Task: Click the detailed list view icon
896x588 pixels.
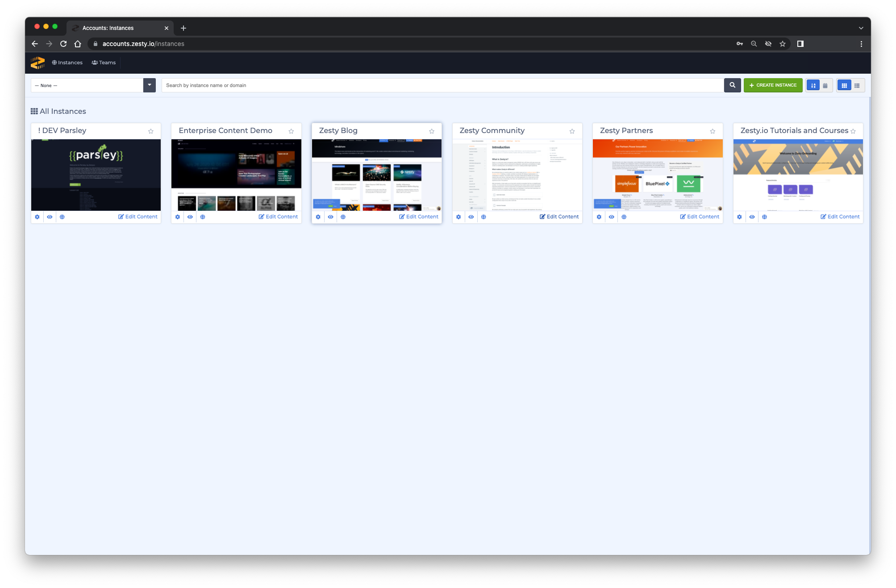Action: pos(857,85)
